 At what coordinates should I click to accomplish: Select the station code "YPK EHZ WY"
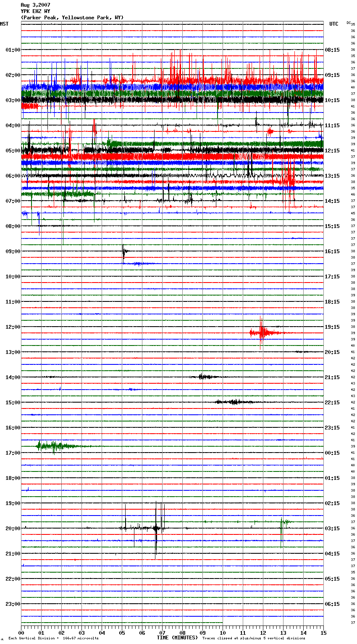[35, 11]
